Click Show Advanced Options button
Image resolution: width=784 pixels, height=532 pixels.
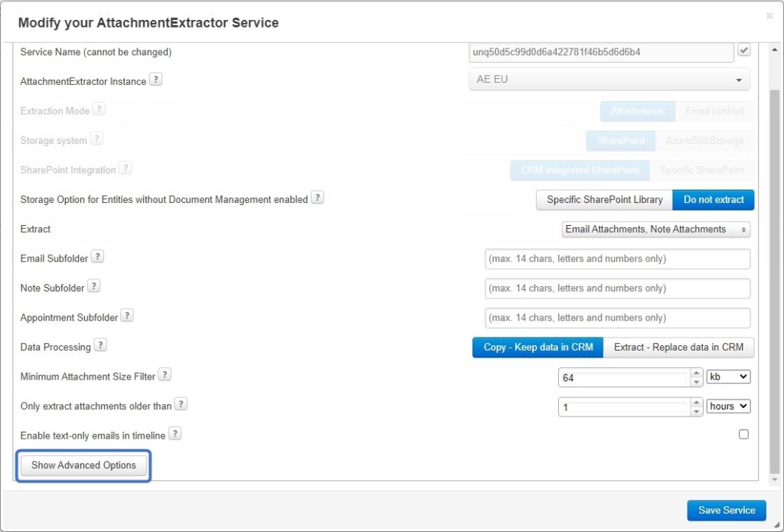[x=83, y=465]
